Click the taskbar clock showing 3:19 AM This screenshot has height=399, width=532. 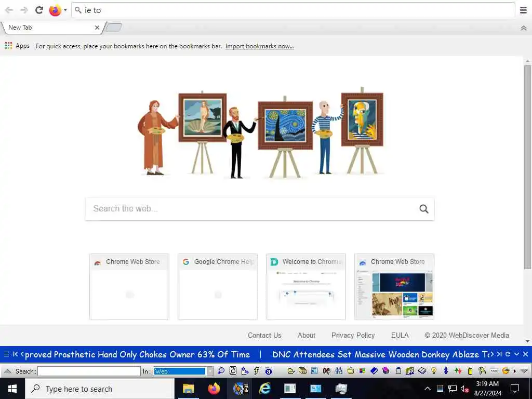pyautogui.click(x=487, y=389)
